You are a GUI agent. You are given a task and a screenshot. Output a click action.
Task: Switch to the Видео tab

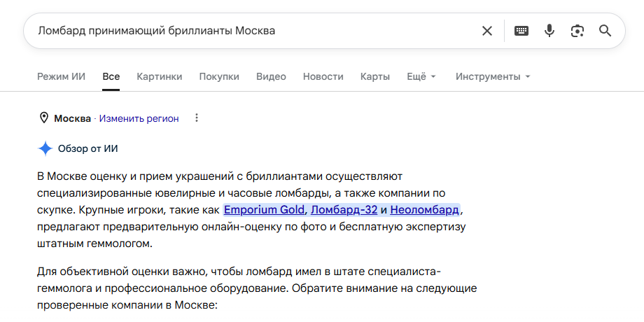click(x=271, y=77)
